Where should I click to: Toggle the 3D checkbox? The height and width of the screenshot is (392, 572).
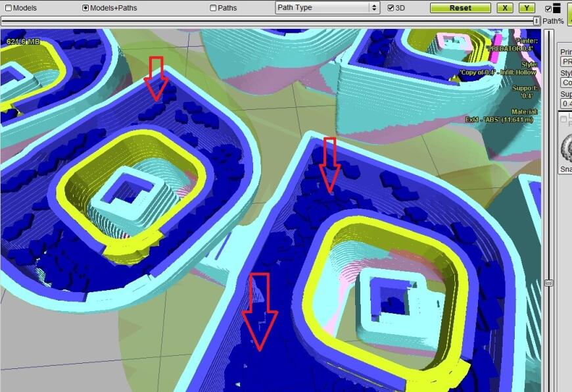[x=391, y=8]
